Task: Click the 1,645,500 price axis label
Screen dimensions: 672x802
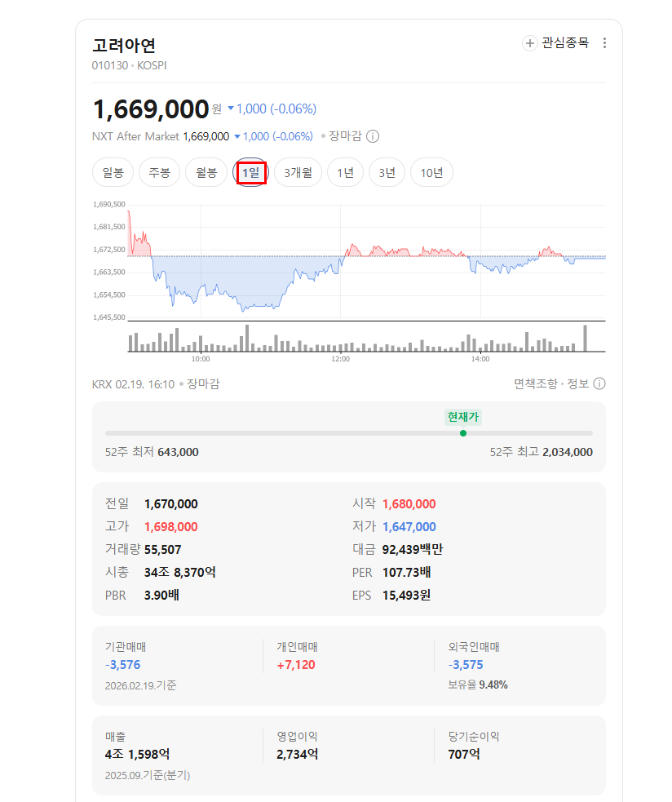Action: (109, 317)
